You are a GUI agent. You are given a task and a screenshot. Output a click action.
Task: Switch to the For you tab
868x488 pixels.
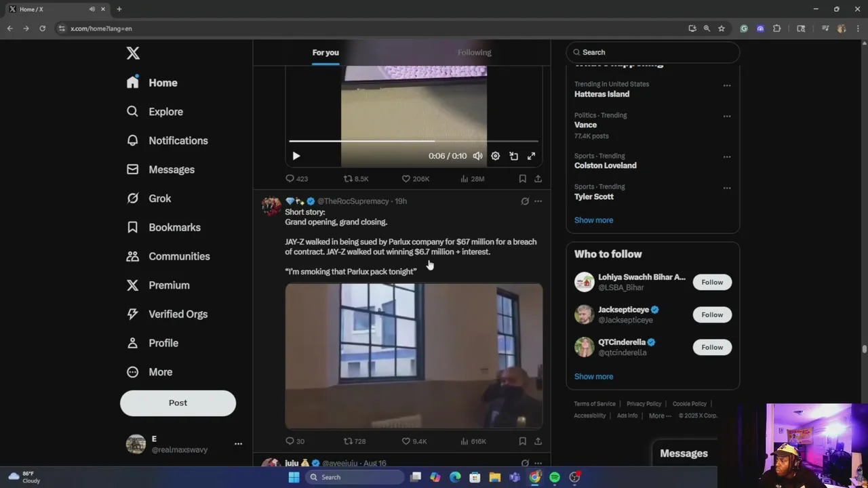tap(325, 52)
